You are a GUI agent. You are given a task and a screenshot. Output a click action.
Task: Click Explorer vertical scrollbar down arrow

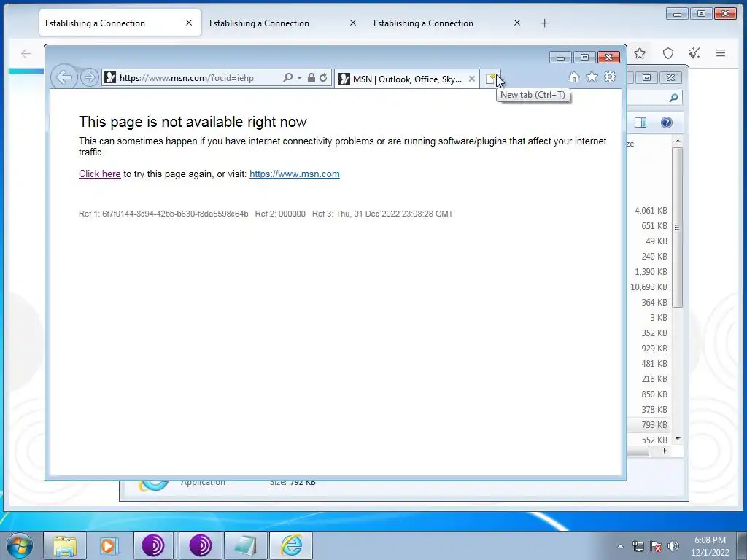(x=678, y=438)
